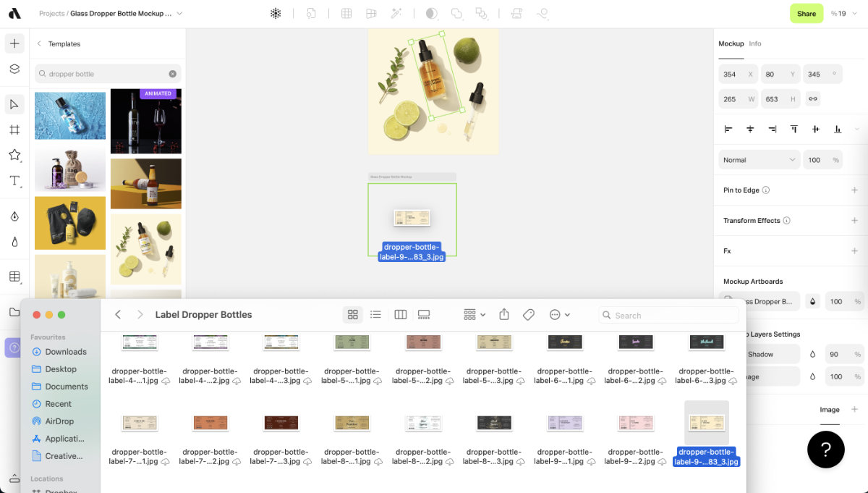This screenshot has width=868, height=493.
Task: Click the green Share button
Action: (807, 13)
